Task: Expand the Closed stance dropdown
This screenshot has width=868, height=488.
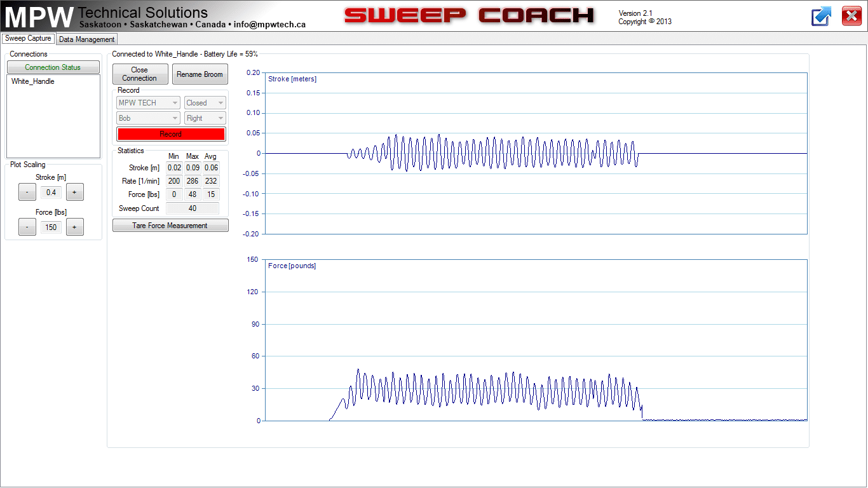Action: 205,103
